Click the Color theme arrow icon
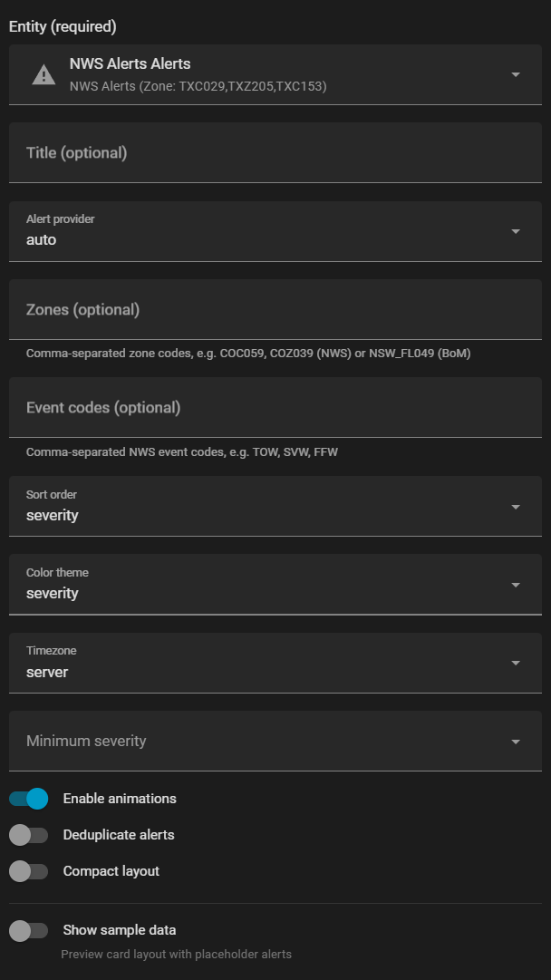 516,585
